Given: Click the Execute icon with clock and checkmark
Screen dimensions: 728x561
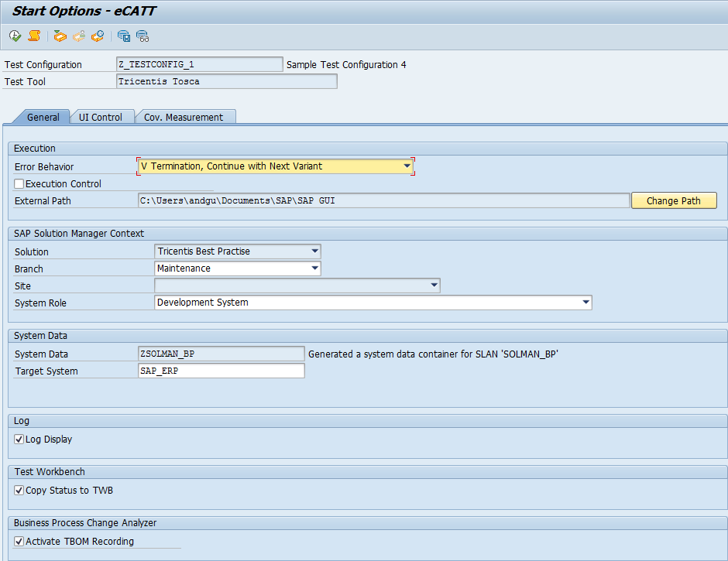Looking at the screenshot, I should click(x=15, y=36).
